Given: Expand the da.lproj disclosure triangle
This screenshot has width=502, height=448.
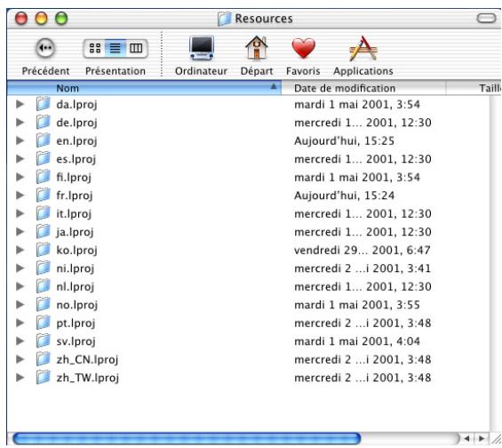Looking at the screenshot, I should (20, 104).
